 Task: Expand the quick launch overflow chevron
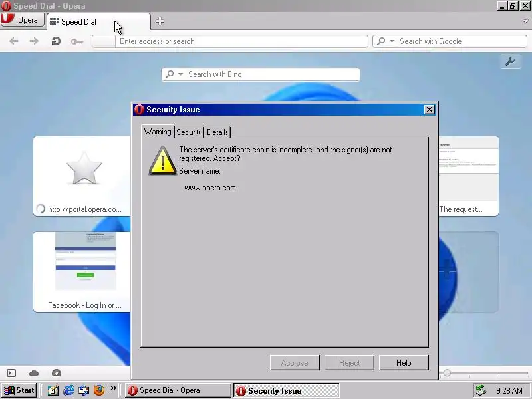click(x=113, y=388)
